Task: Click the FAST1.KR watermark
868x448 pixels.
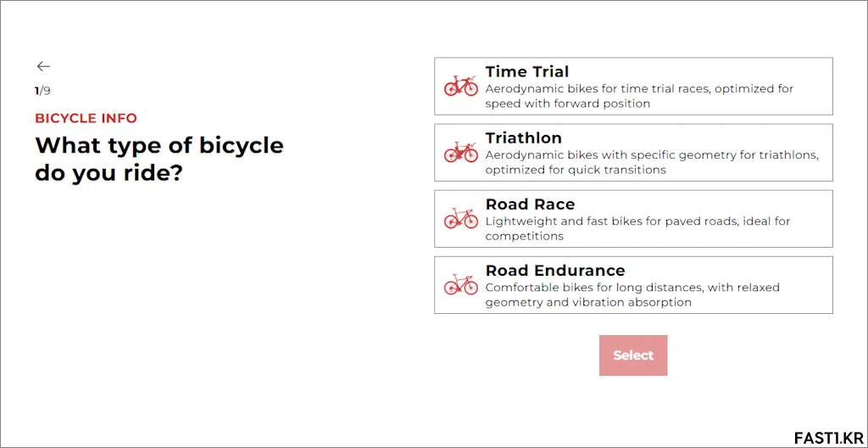Action: (x=829, y=438)
